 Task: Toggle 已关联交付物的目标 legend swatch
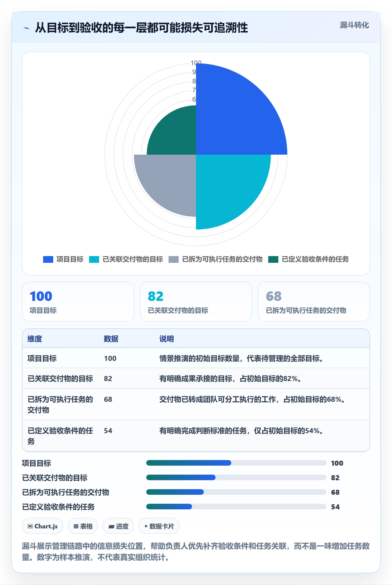pos(94,259)
